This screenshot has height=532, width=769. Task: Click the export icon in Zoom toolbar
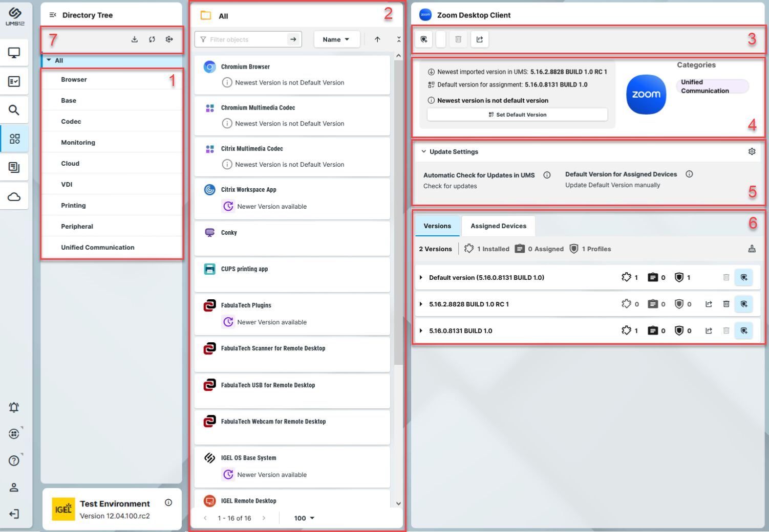[480, 39]
